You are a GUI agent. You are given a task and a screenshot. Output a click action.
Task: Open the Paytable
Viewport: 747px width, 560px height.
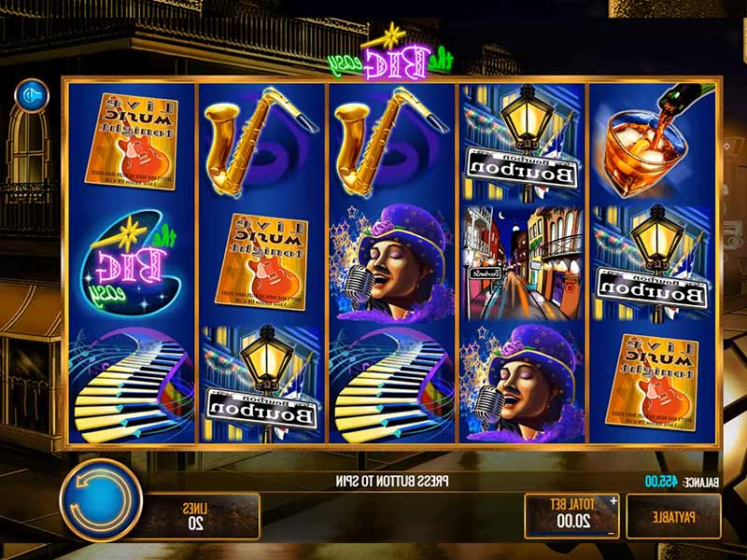pos(673,516)
